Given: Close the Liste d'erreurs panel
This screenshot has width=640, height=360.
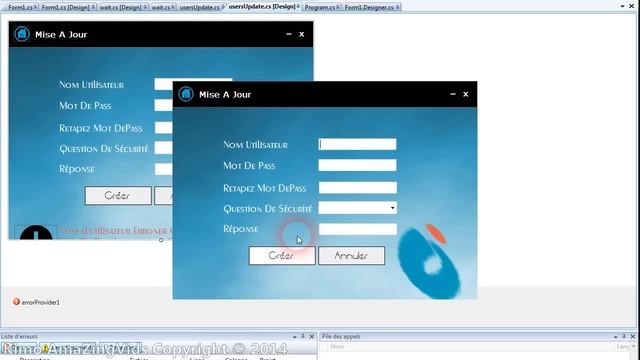Looking at the screenshot, I should point(311,336).
